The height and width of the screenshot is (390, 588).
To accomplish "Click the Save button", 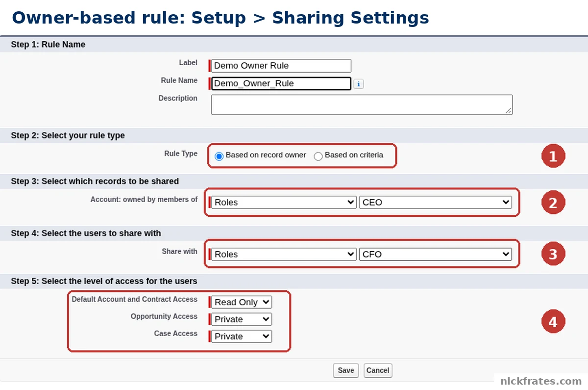I will 346,370.
